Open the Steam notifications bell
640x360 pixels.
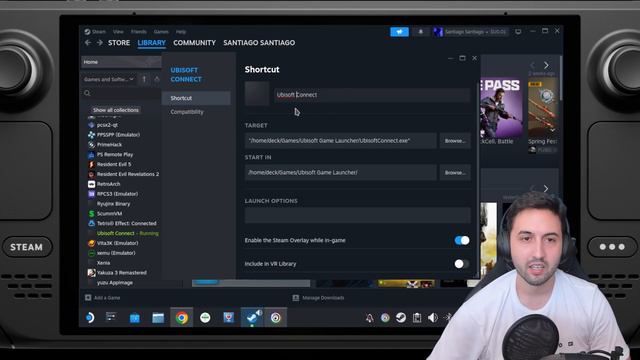420,32
